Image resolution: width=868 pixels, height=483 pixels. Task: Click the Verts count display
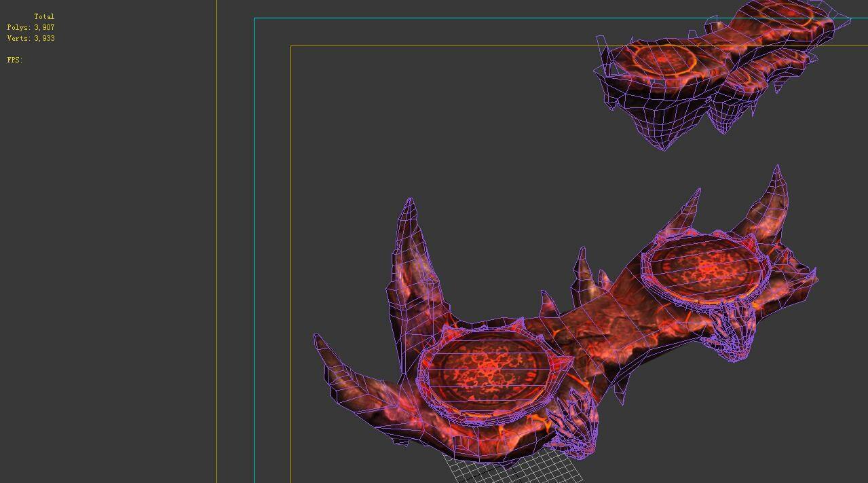coord(30,38)
